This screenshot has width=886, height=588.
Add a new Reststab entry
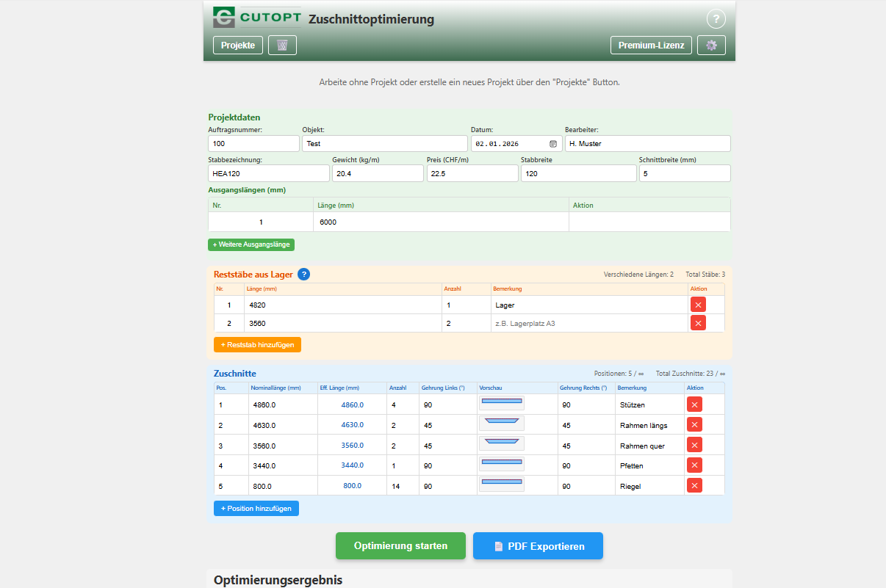click(257, 344)
